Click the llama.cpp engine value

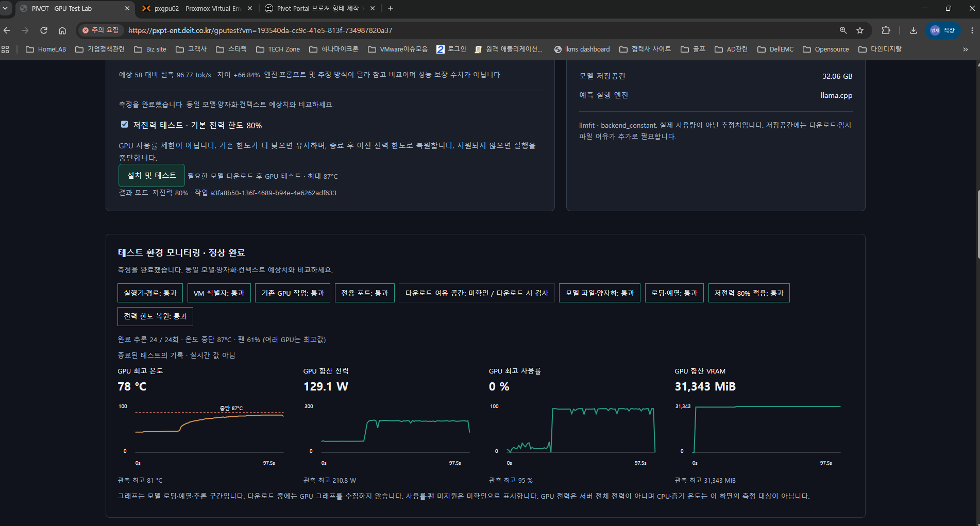(x=836, y=95)
